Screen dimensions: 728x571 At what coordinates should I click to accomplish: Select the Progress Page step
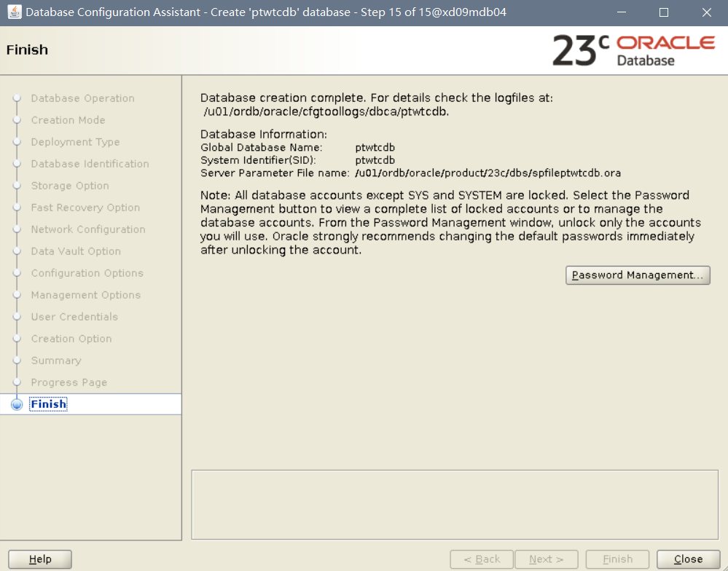(69, 382)
